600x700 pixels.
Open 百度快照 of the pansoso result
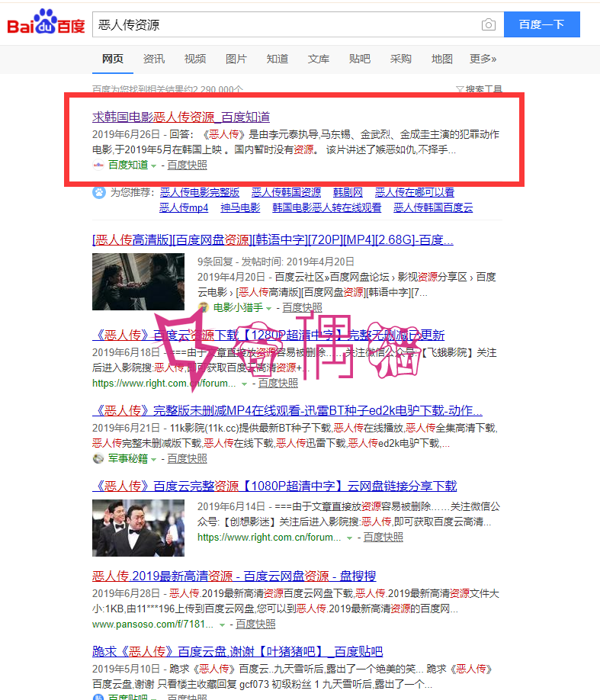(255, 624)
